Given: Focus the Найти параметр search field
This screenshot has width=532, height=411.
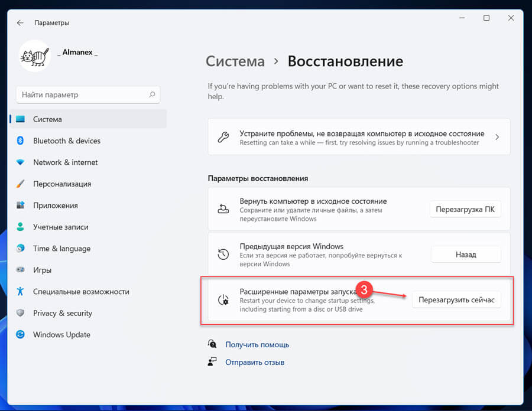Looking at the screenshot, I should click(88, 95).
